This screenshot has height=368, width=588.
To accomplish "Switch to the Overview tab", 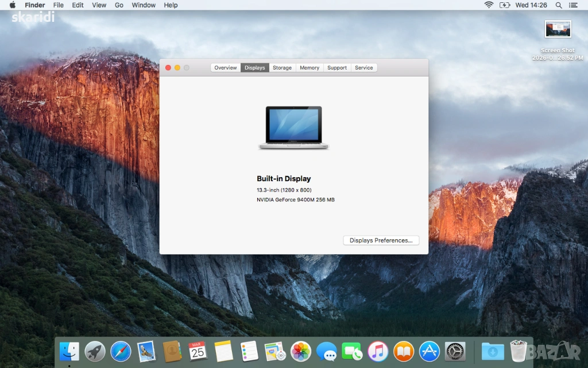I will click(x=225, y=68).
